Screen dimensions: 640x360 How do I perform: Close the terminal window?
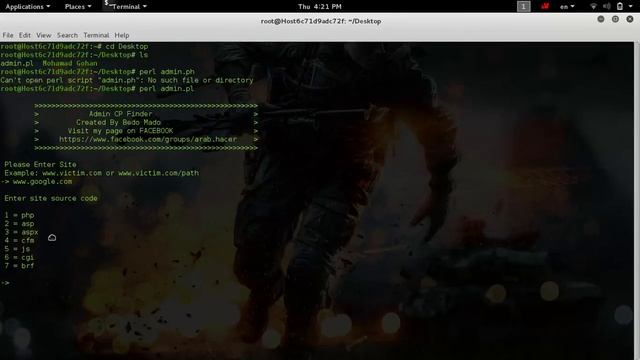[630, 19]
